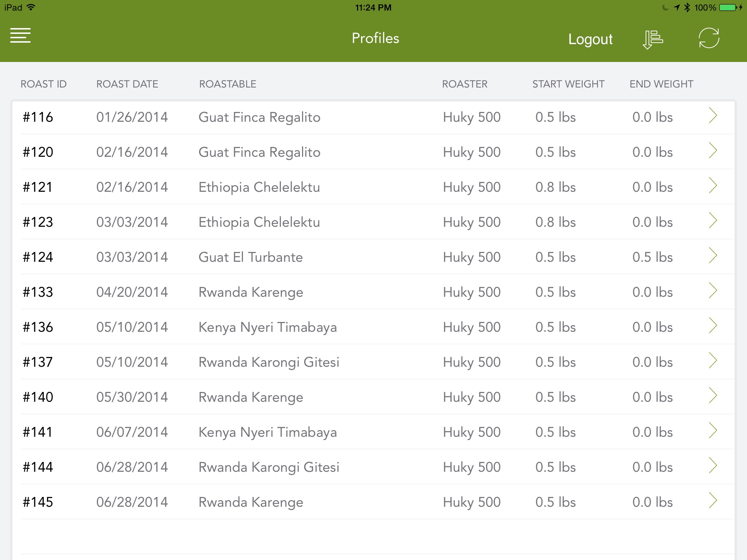Tap 0.5 lbs end weight in row #124

coord(653,257)
